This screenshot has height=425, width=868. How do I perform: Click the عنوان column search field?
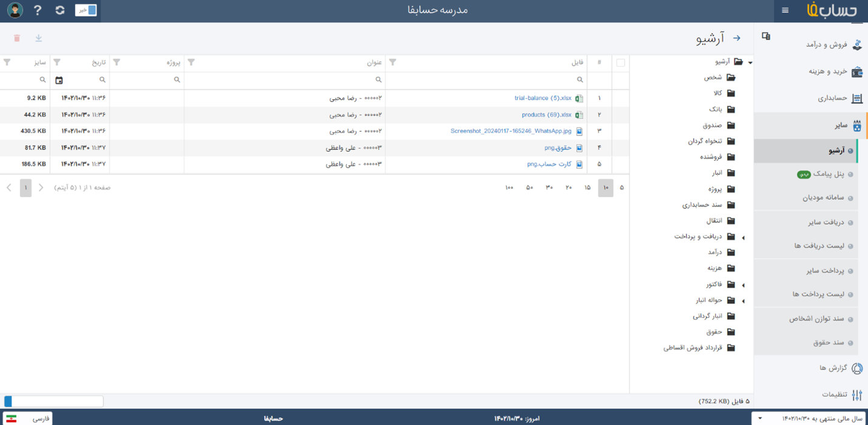click(x=285, y=80)
